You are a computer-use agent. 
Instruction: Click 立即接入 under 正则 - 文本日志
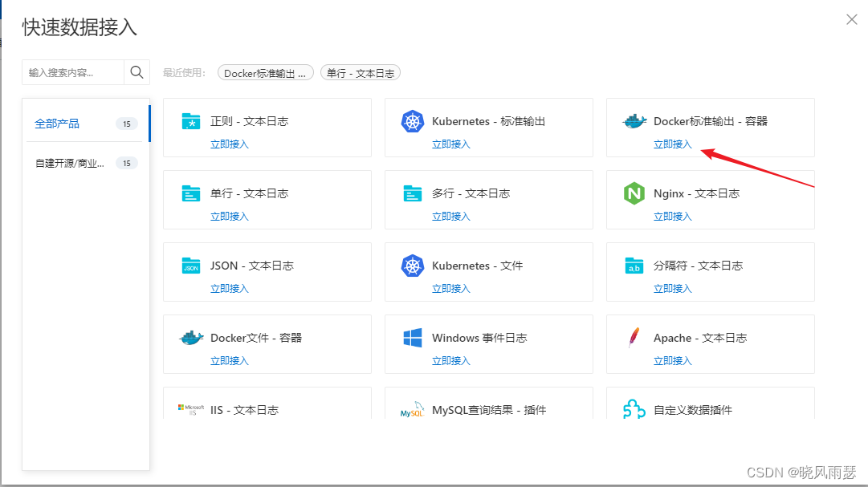230,144
